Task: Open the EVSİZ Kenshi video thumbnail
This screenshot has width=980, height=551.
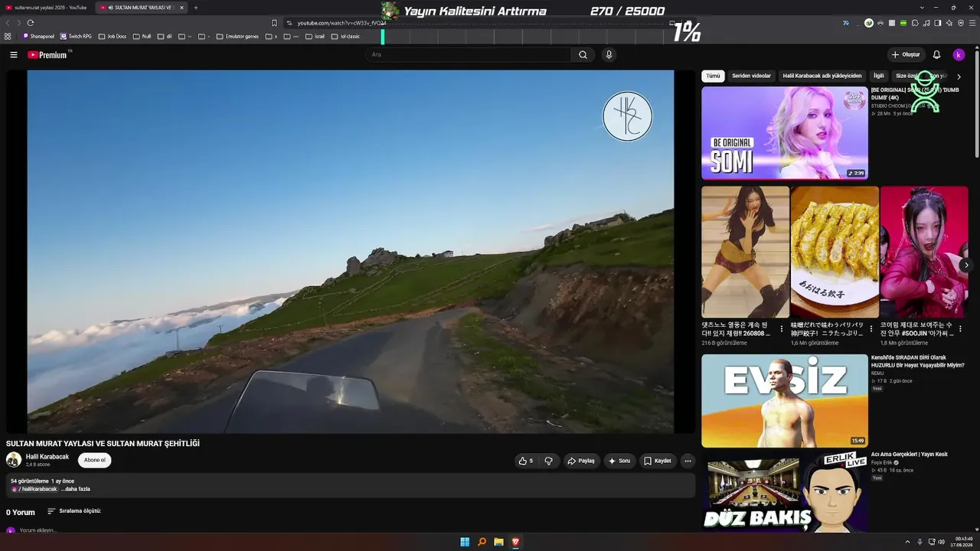Action: [x=785, y=400]
